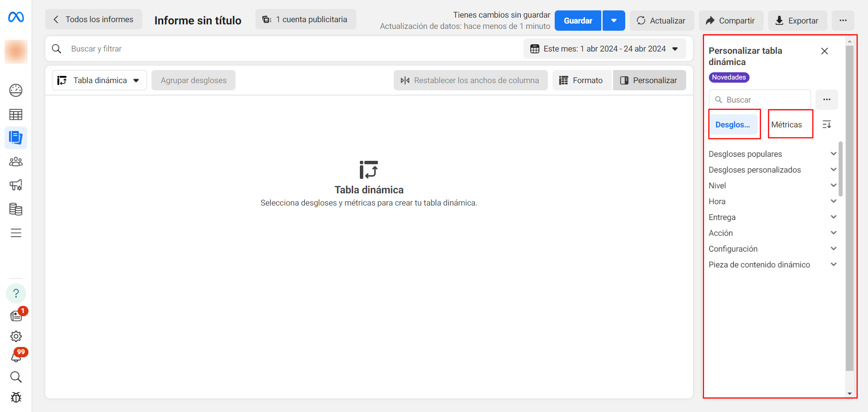
Task: Open the notifications bell with 99 badge
Action: [x=17, y=356]
